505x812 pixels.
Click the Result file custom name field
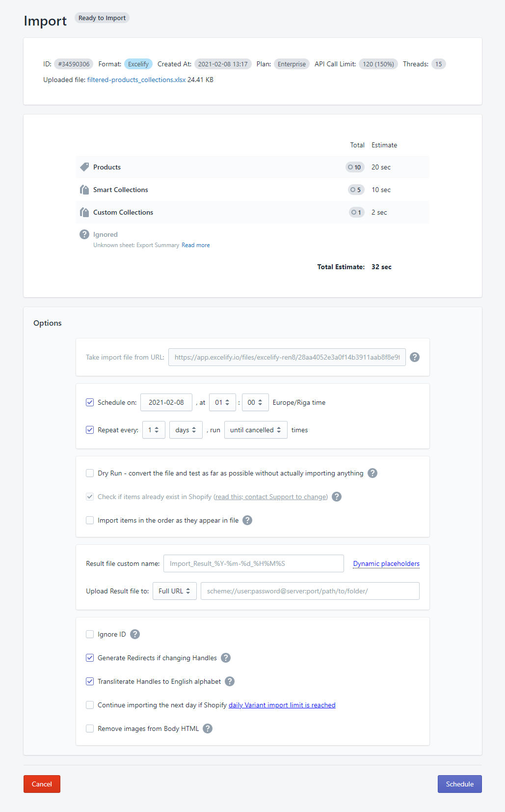point(254,563)
